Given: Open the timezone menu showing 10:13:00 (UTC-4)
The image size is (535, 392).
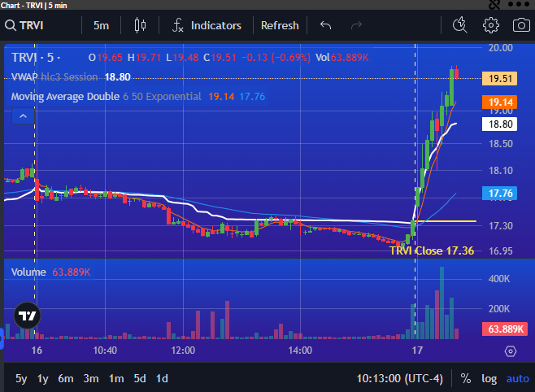Looking at the screenshot, I should [399, 379].
